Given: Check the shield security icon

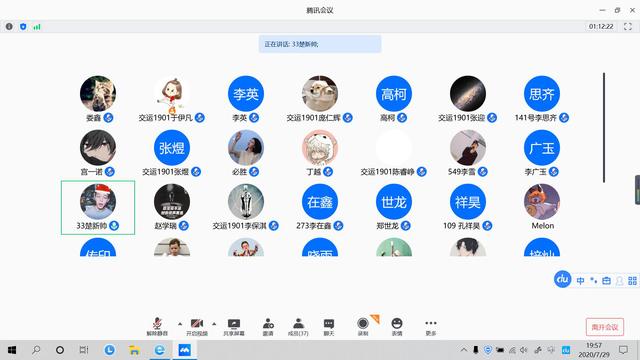Looking at the screenshot, I should (x=23, y=27).
